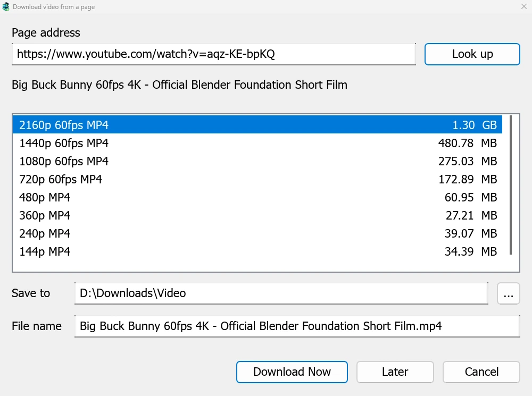
Task: Focus the Save to folder field
Action: [x=281, y=293]
